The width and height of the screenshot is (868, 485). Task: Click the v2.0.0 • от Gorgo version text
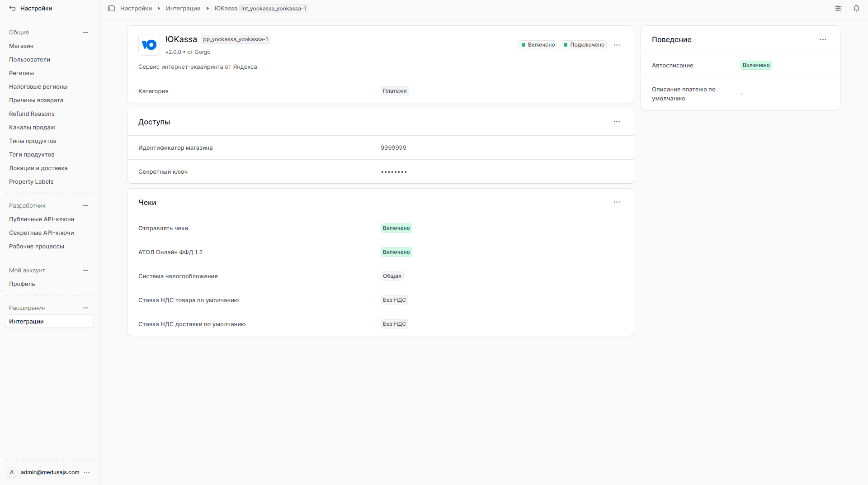tap(188, 52)
